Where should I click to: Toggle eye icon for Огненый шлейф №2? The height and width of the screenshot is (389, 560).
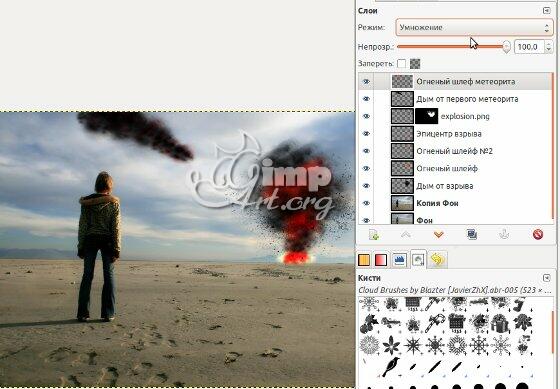[x=366, y=151]
